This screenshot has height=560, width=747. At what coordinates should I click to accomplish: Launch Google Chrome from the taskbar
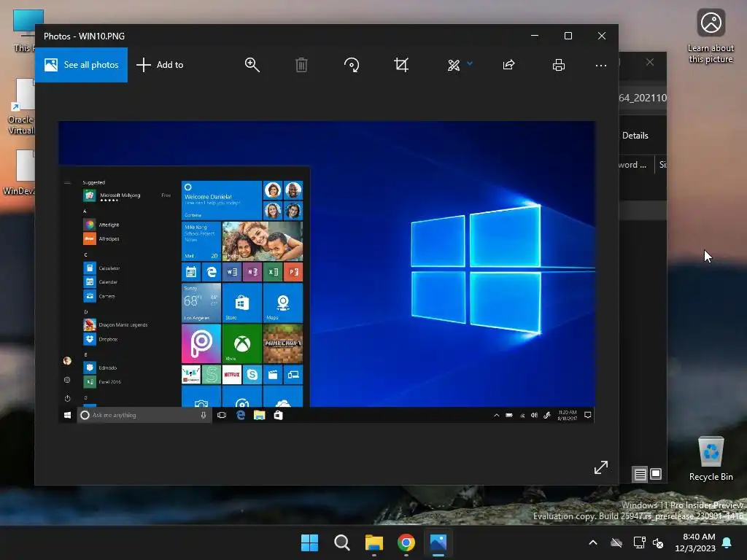tap(406, 542)
